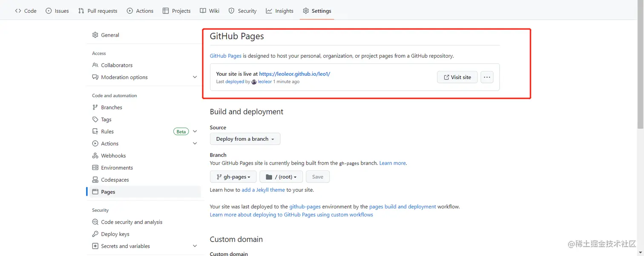Click the Deploy keys key icon
Image resolution: width=644 pixels, height=256 pixels.
pos(95,234)
